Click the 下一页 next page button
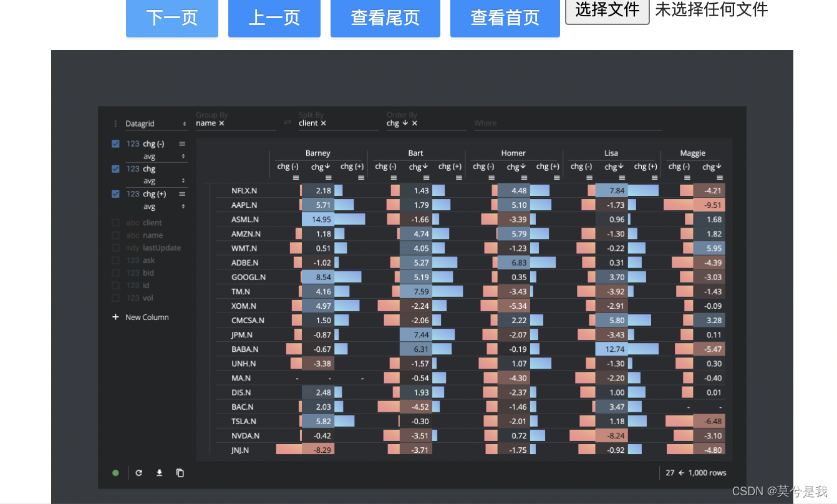Viewport: 837px width, 504px height. tap(172, 18)
